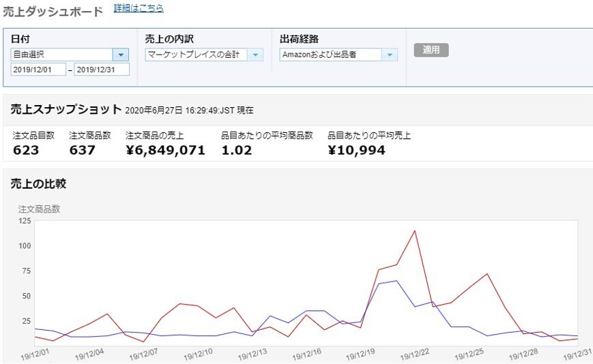Open the 詳細はこちら link
The image size is (593, 364).
point(139,8)
